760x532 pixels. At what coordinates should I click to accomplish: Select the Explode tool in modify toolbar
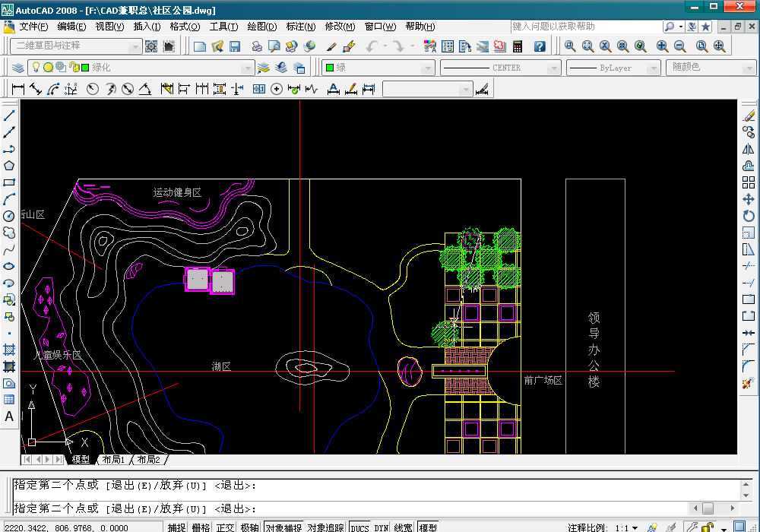[749, 383]
